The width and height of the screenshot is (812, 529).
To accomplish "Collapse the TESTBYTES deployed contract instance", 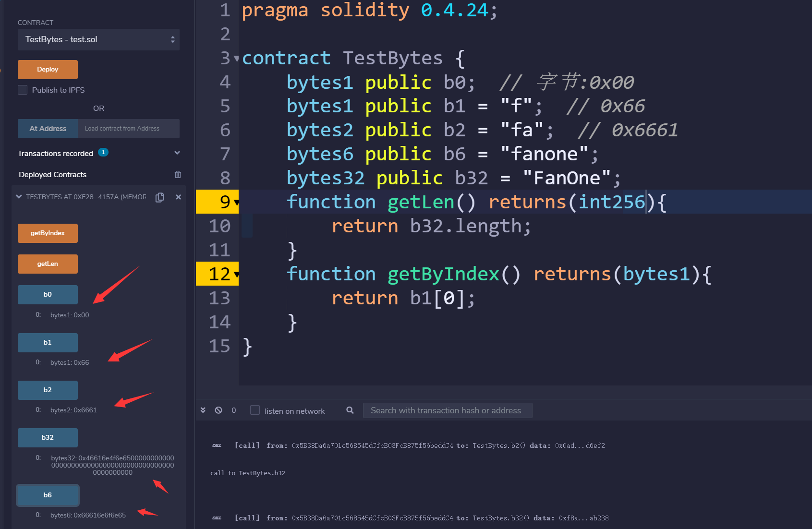I will coord(19,196).
